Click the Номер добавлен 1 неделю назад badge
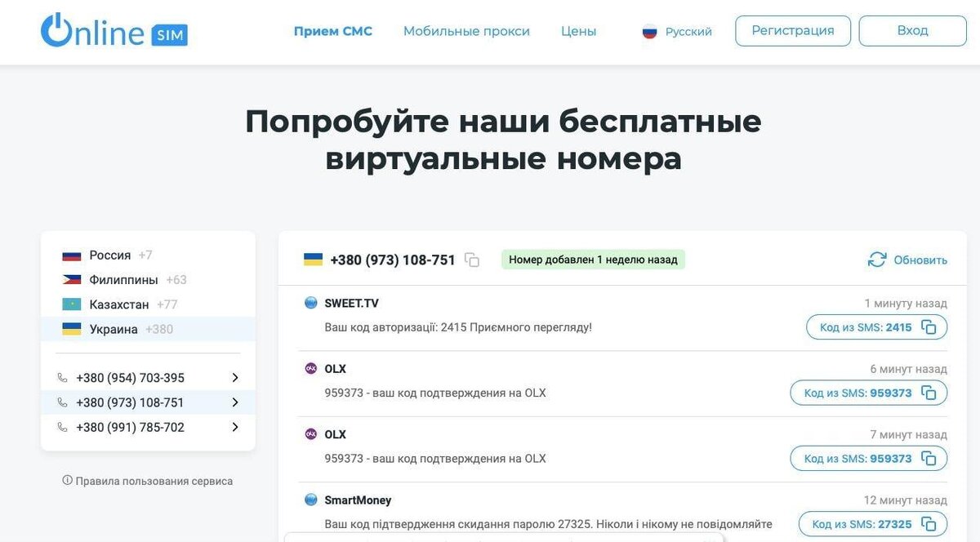Screen dimensions: 980x542 point(593,260)
